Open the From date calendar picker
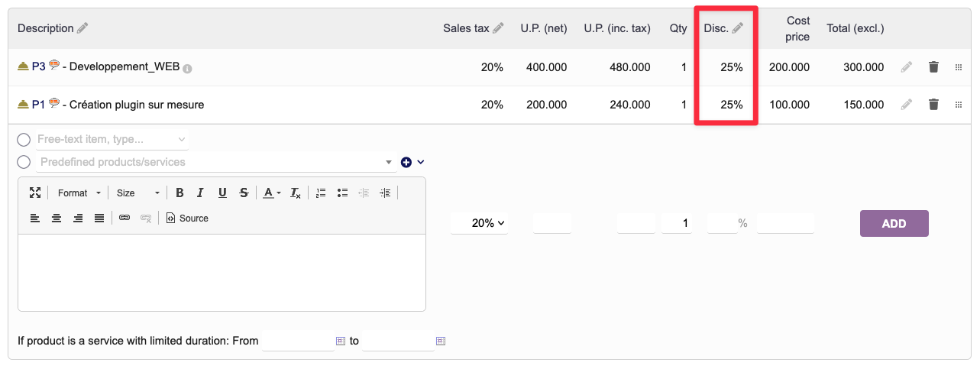 pyautogui.click(x=341, y=341)
